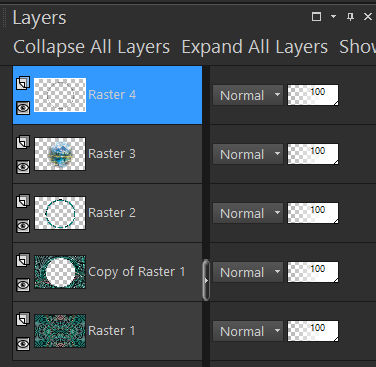Click the layer type icon on Copy of Raster 1

tap(23, 260)
